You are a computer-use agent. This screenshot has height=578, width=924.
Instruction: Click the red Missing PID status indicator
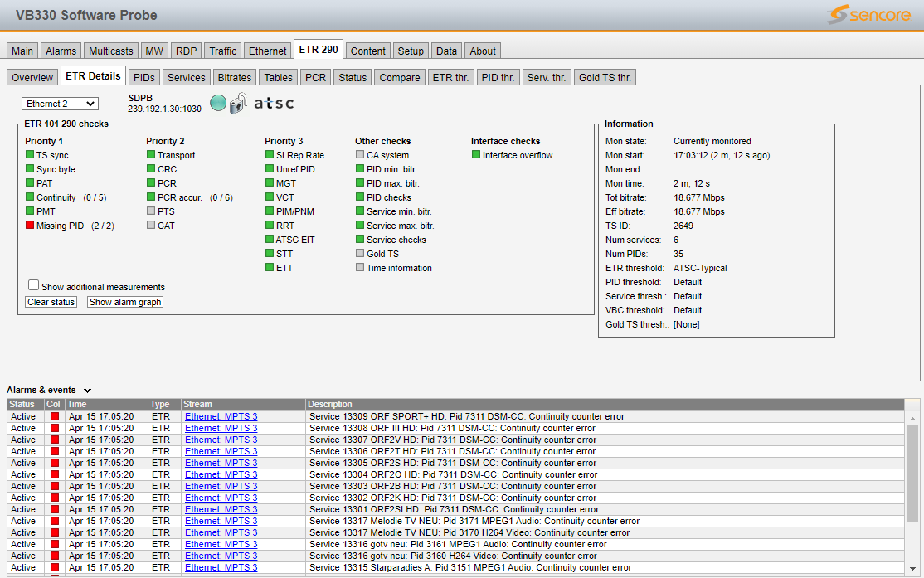[30, 226]
